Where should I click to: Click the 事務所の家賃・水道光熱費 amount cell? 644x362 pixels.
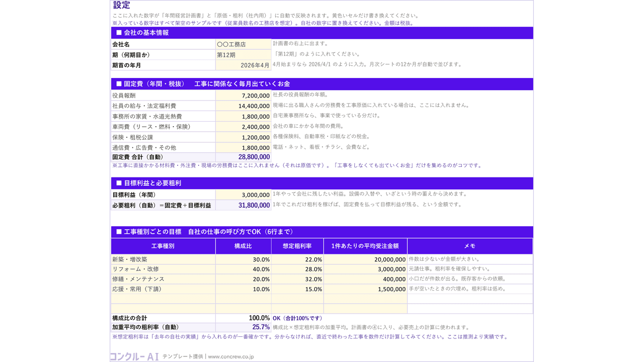(244, 117)
